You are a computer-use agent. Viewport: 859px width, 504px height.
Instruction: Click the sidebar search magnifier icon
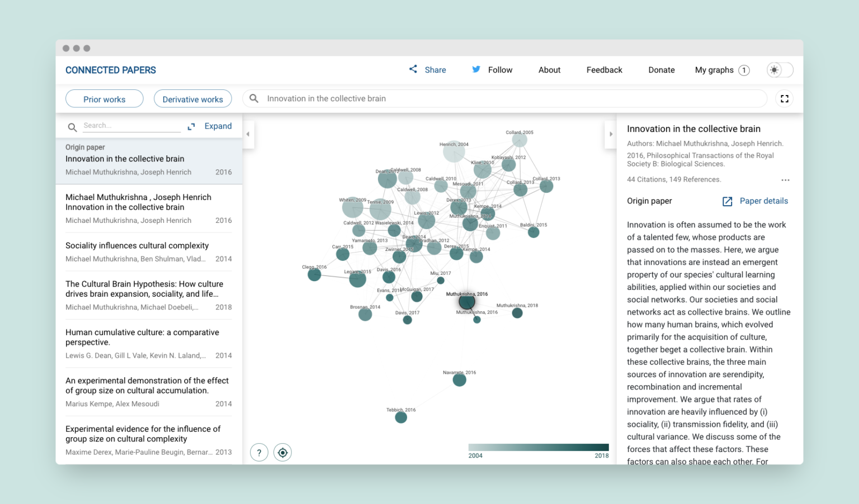(72, 127)
